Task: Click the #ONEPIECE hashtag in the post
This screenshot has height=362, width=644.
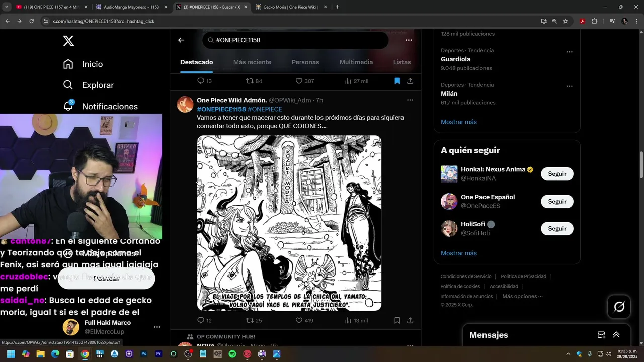Action: [265, 109]
